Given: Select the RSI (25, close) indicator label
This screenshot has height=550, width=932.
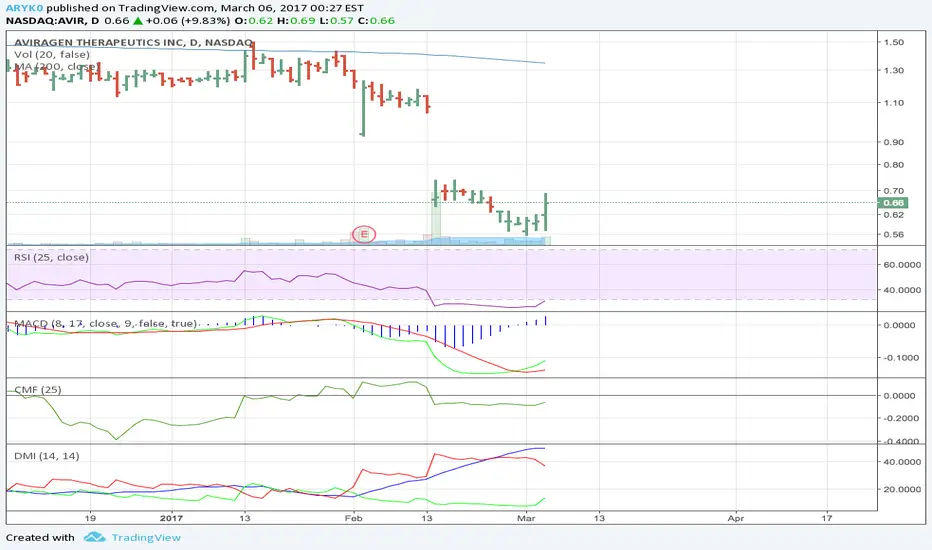Looking at the screenshot, I should coord(51,257).
